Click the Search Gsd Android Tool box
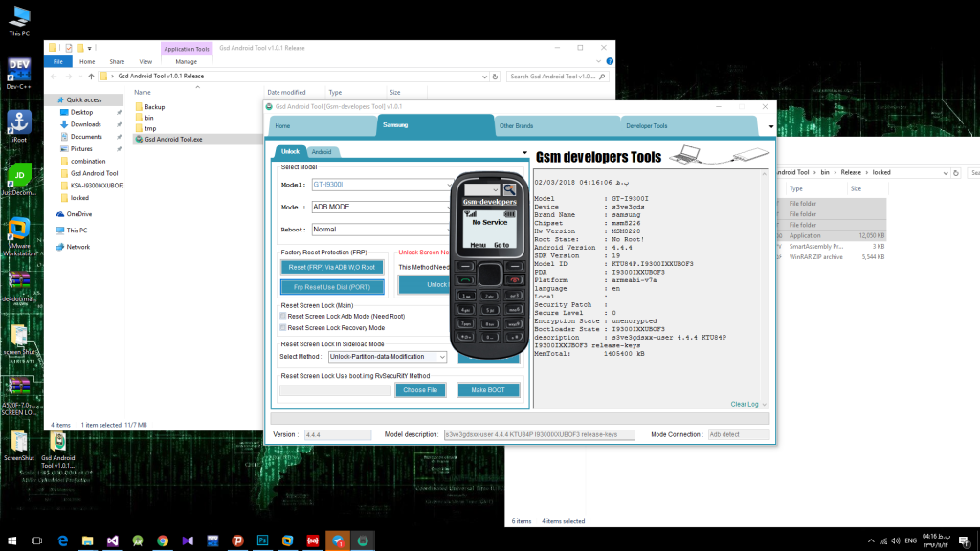980x551 pixels. (556, 77)
